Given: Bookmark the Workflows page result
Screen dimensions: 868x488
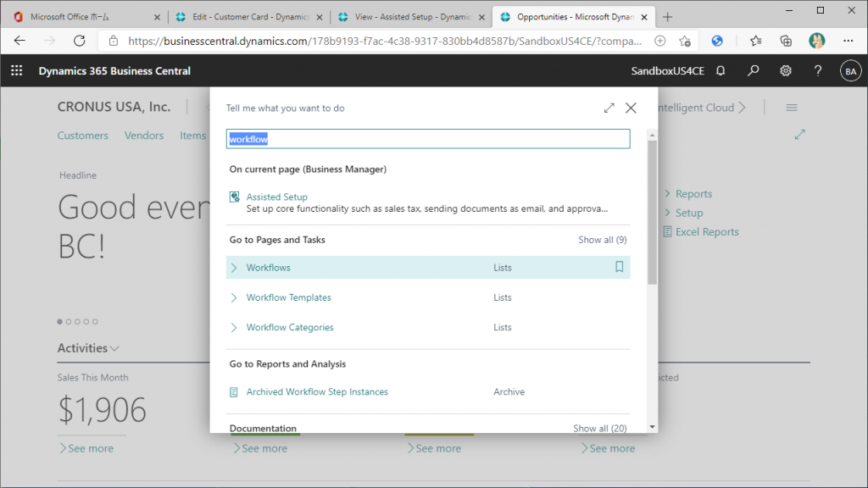Looking at the screenshot, I should click(619, 267).
